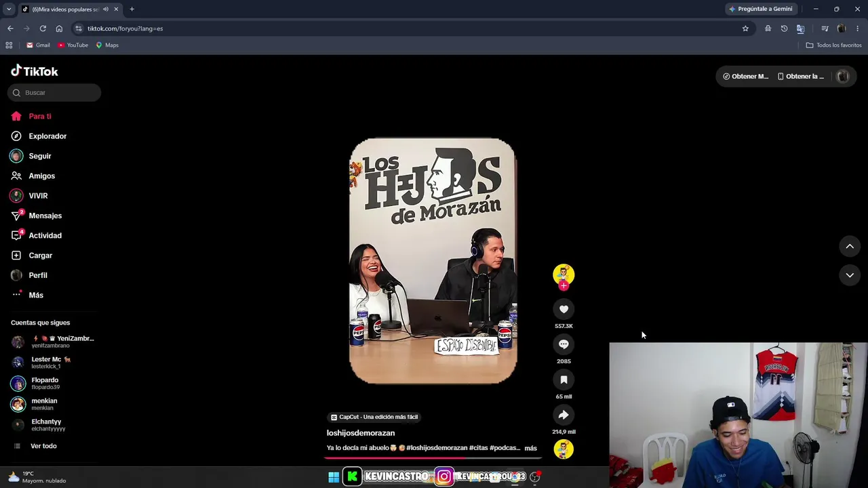Open the taskbar weather widget
This screenshot has width=868, height=488.
point(37,477)
